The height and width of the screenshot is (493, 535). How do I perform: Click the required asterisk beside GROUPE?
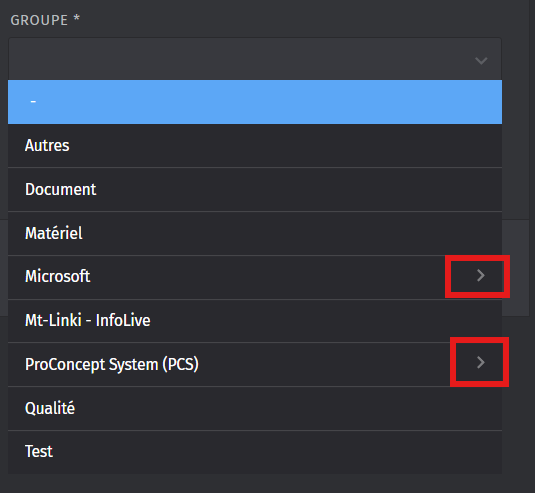(77, 18)
